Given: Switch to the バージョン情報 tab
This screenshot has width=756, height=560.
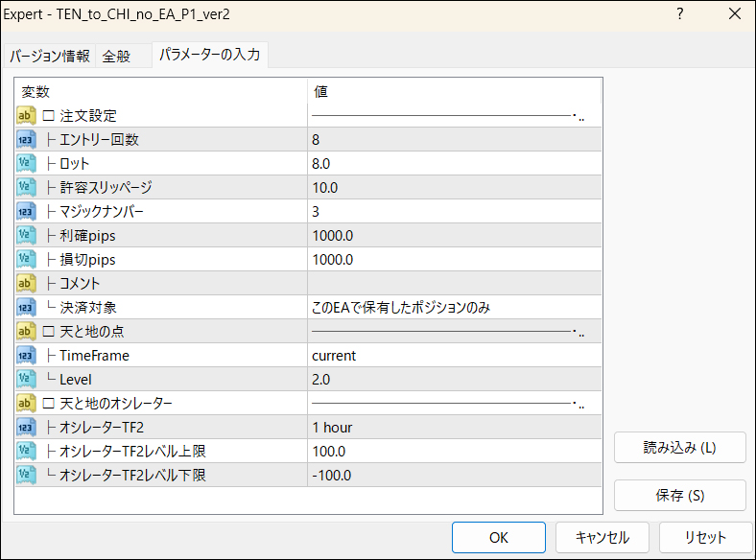Looking at the screenshot, I should click(x=50, y=56).
